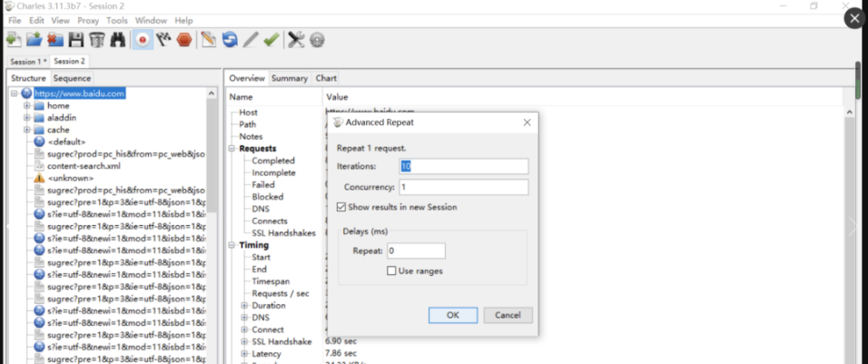The image size is (868, 364).
Task: Collapse the Requests group in Overview
Action: (232, 148)
